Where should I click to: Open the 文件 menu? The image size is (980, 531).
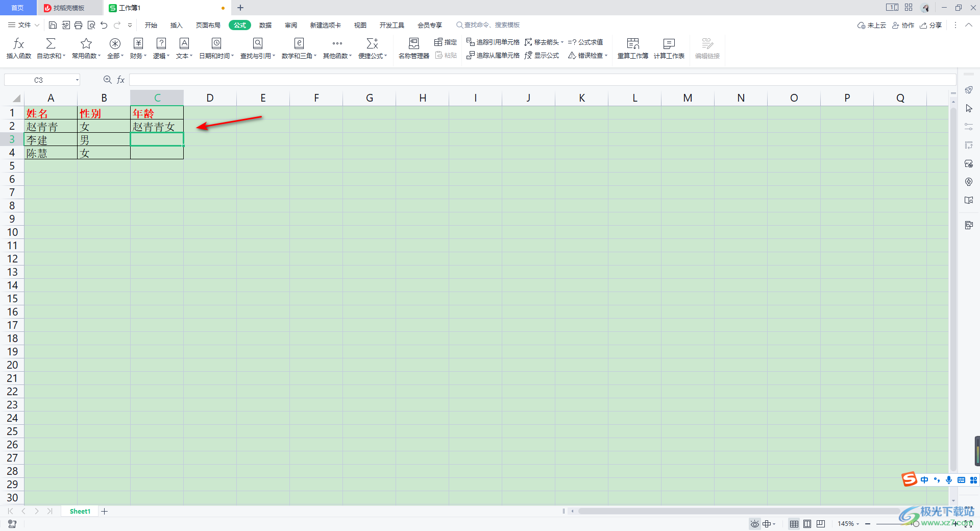[23, 25]
